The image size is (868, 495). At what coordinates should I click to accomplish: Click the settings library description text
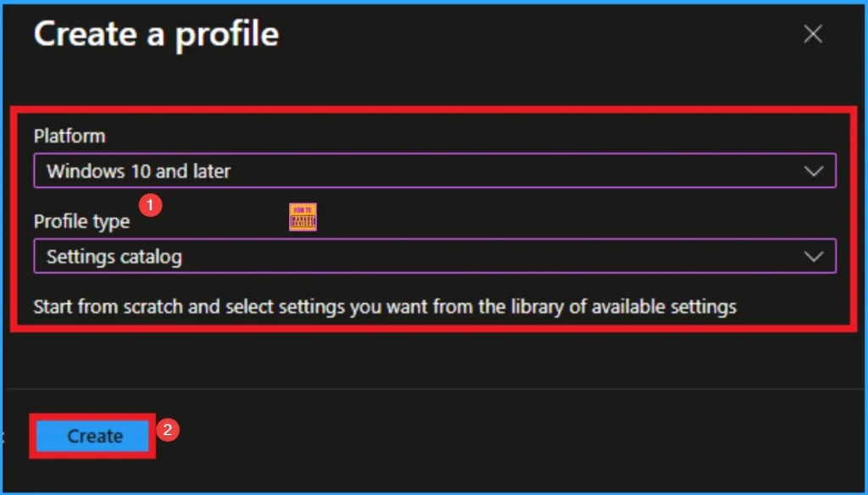[x=385, y=307]
